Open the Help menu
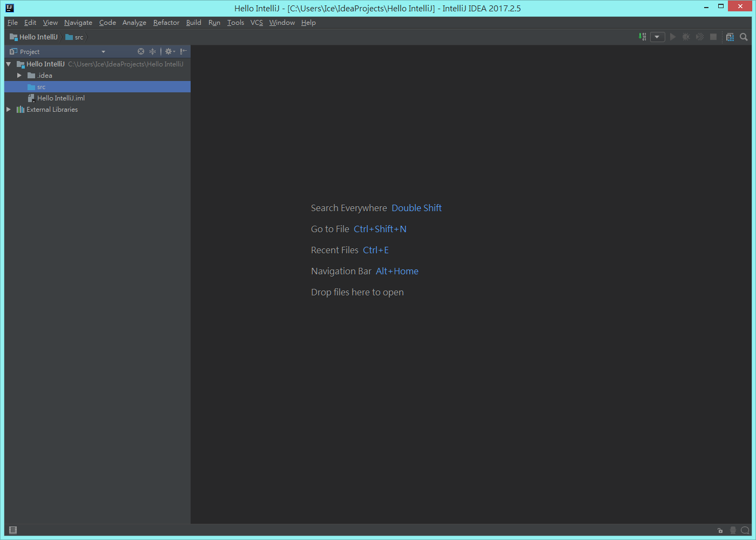The width and height of the screenshot is (756, 540). pyautogui.click(x=308, y=23)
